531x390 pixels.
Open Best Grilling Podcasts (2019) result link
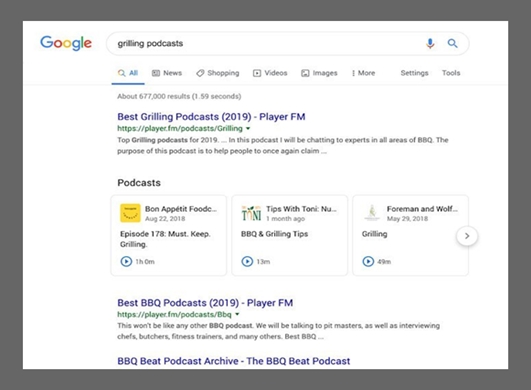[211, 117]
